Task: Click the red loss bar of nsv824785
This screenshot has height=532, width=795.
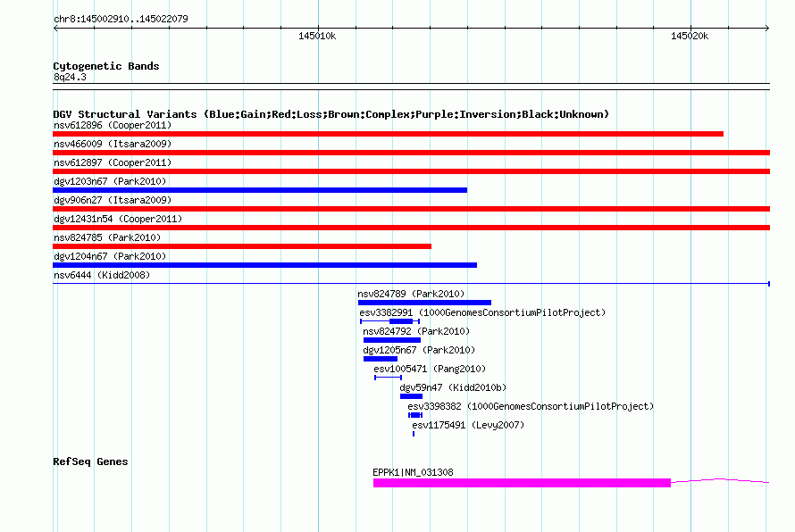Action: (x=242, y=246)
